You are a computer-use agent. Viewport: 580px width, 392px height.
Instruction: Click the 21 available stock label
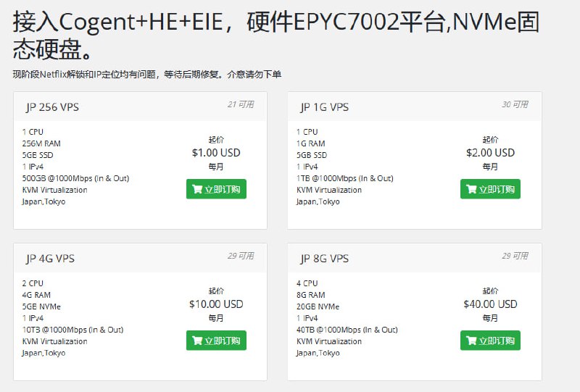point(241,104)
